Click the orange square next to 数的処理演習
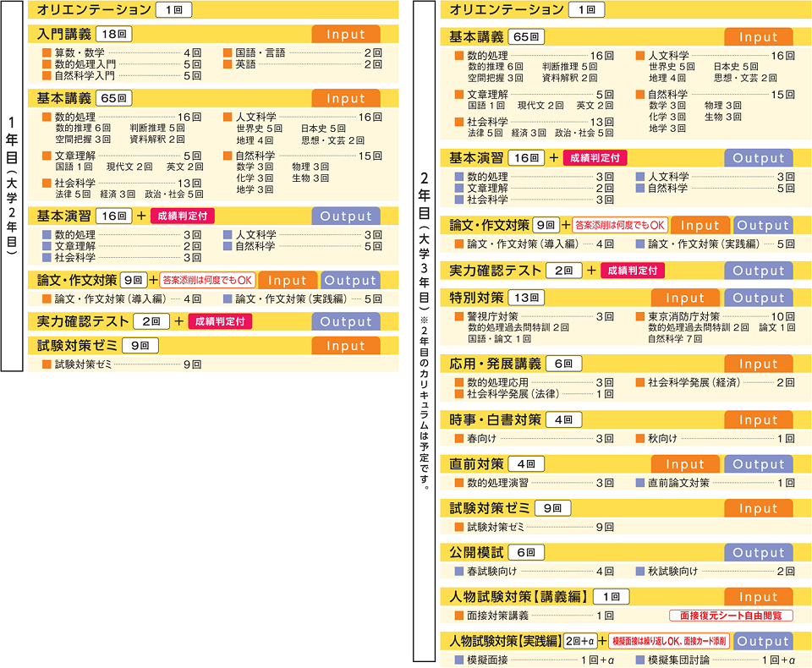The width and height of the screenshot is (812, 668). pos(459,483)
